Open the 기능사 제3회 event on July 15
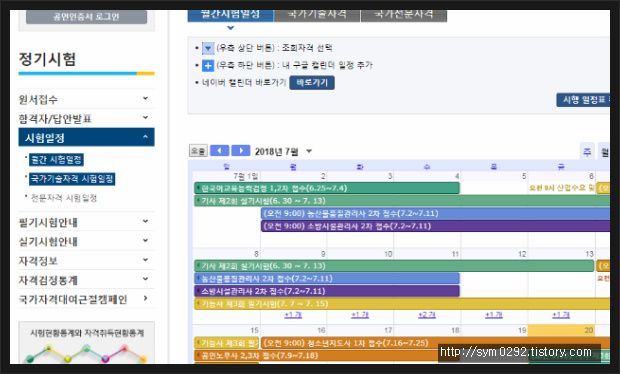620x374 pixels. coord(227,343)
